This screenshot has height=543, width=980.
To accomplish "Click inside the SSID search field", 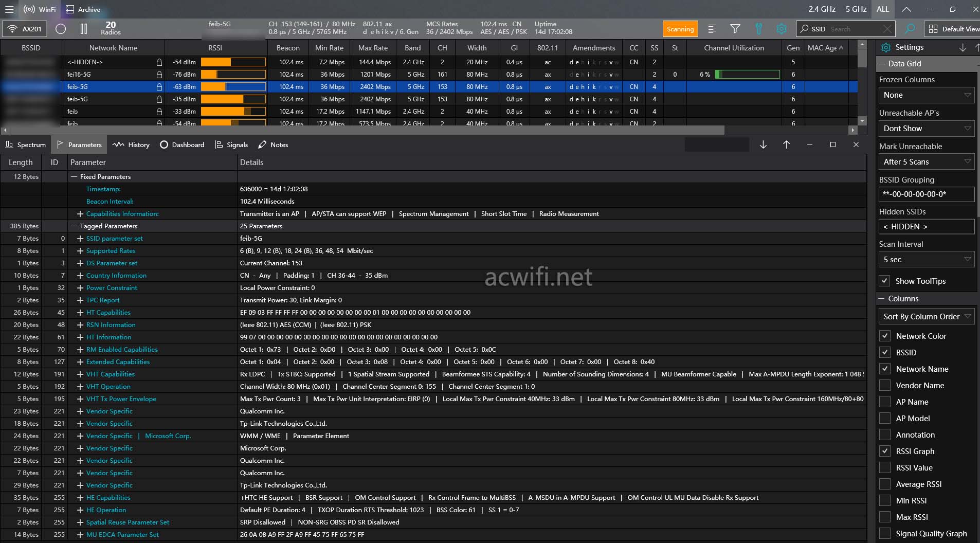I will (x=845, y=29).
